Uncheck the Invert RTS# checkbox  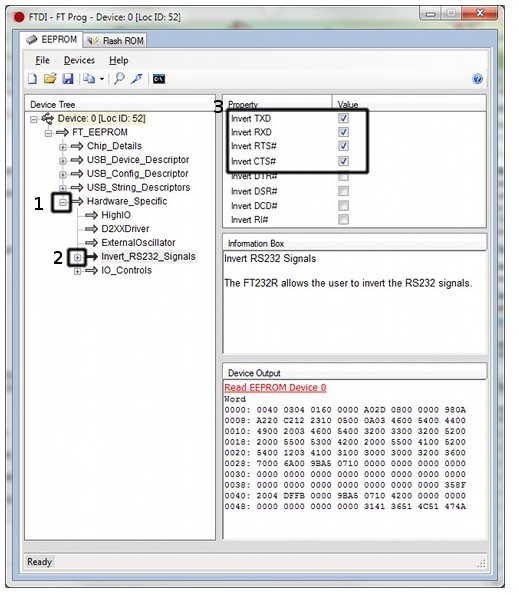tap(343, 146)
